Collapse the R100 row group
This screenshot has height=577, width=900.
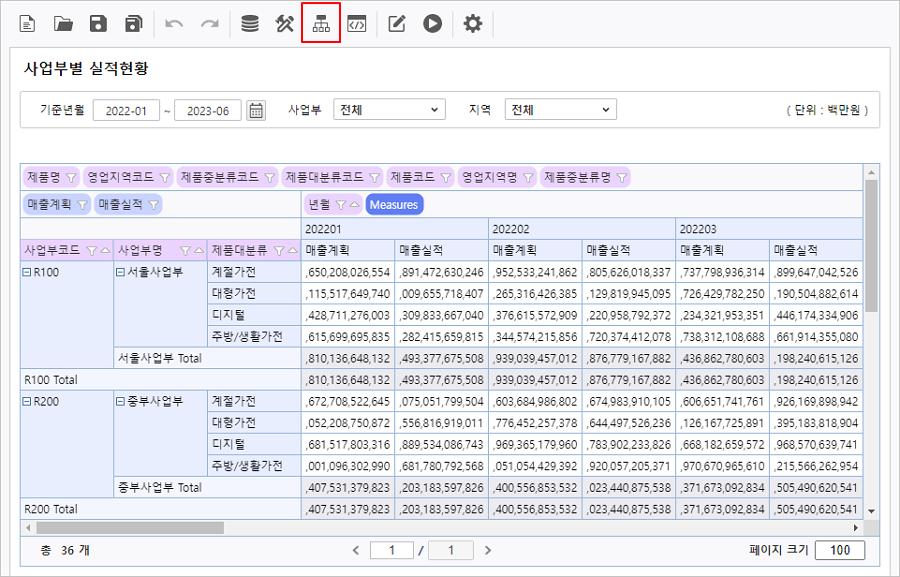[28, 271]
